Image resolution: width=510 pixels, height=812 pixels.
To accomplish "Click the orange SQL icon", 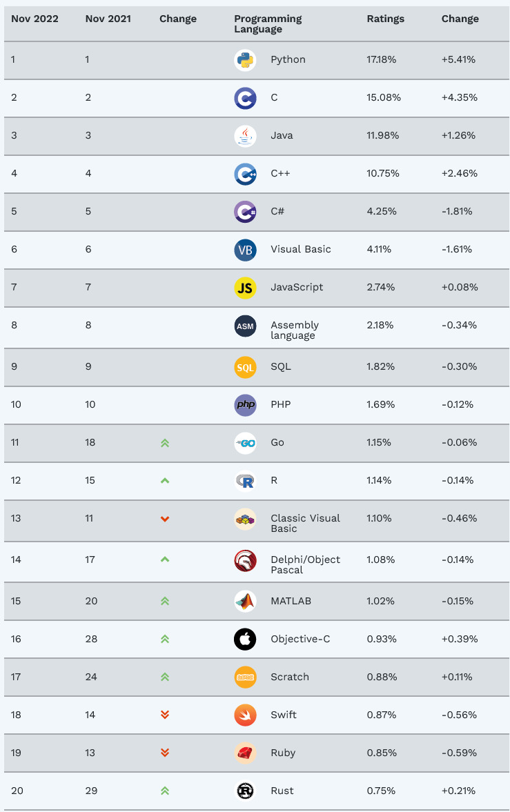I will (245, 367).
